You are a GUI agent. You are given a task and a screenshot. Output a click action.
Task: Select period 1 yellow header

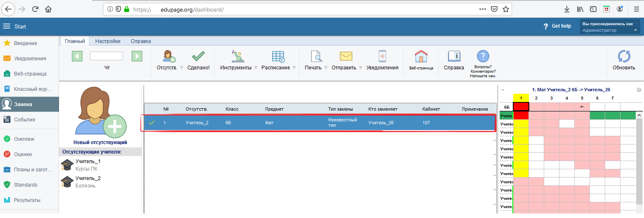521,98
